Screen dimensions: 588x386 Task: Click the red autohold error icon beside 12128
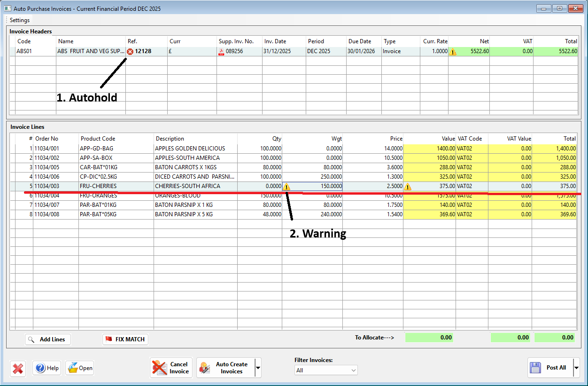click(x=130, y=51)
